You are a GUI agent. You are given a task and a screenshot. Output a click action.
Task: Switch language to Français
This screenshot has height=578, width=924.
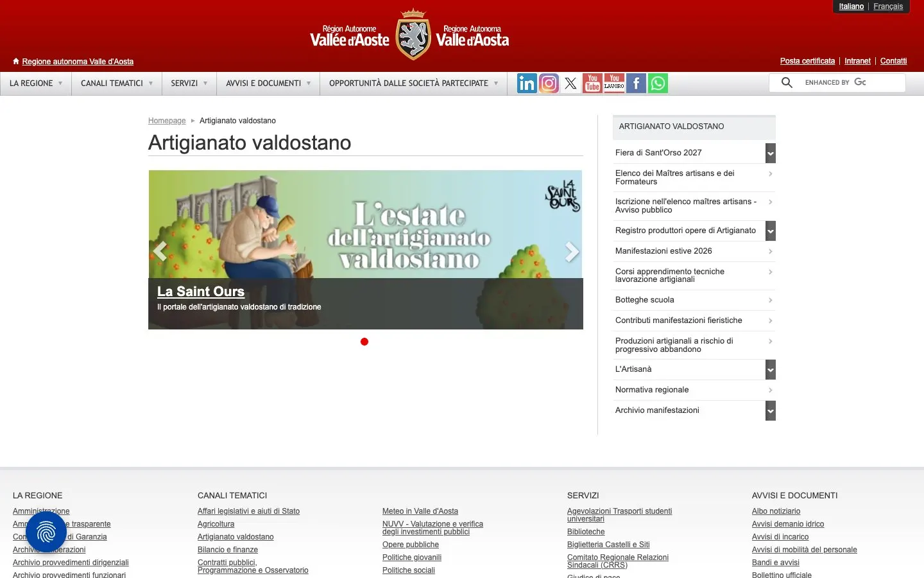[888, 6]
